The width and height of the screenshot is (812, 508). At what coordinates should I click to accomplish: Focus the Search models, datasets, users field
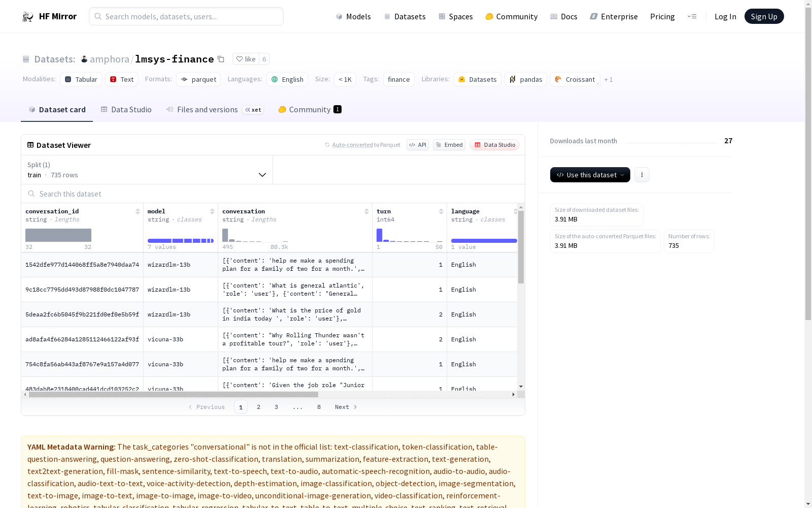pos(186,16)
